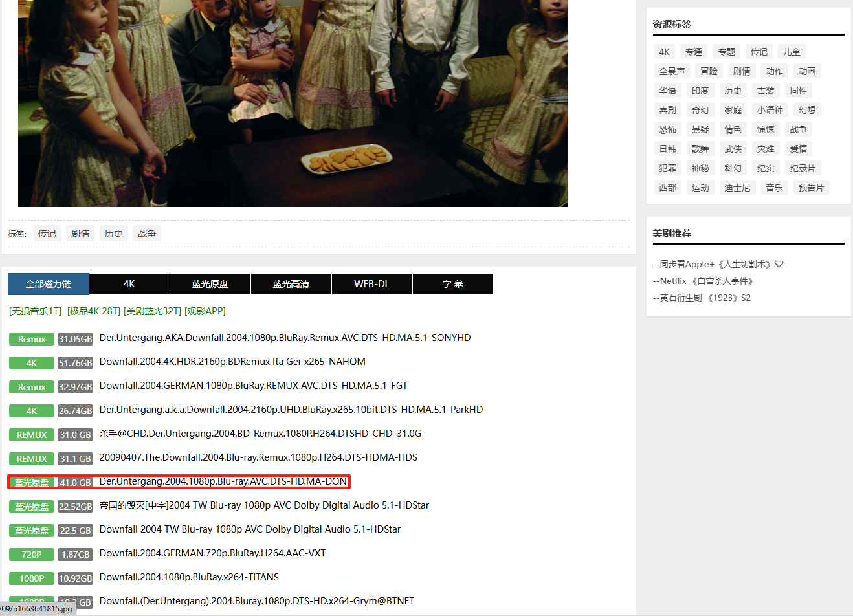Open the ParkHD 2160p UHD release link
Screen dimensions: 853x616
pos(291,410)
